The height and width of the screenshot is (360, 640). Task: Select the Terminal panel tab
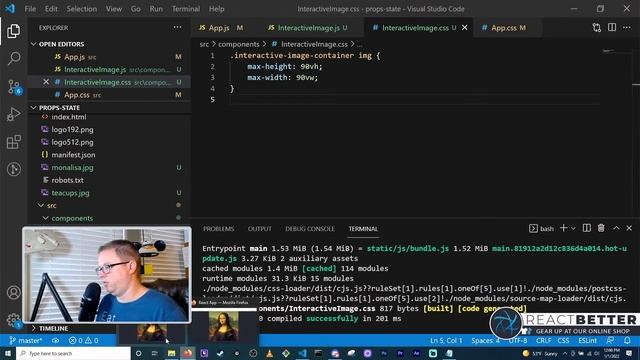(363, 229)
